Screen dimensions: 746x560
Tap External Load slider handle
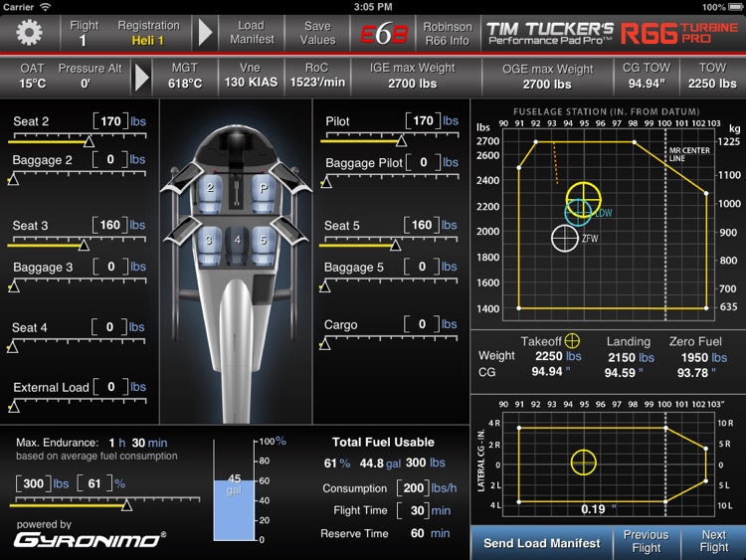pyautogui.click(x=14, y=407)
